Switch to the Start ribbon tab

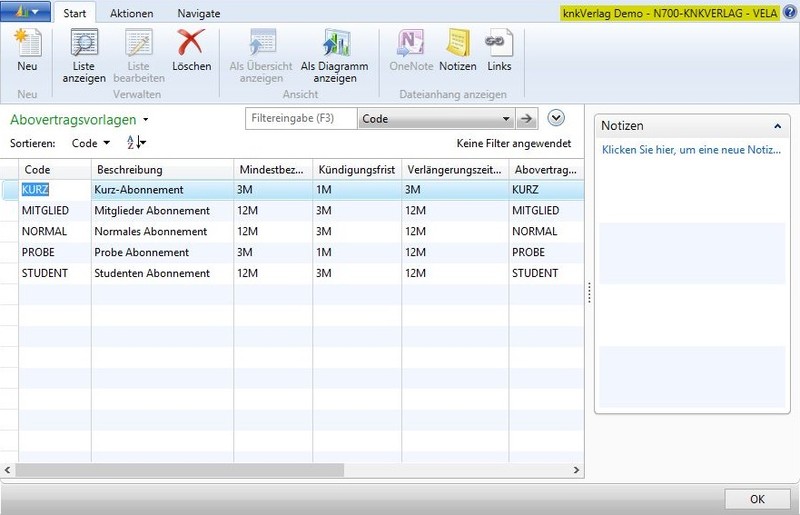pyautogui.click(x=74, y=13)
